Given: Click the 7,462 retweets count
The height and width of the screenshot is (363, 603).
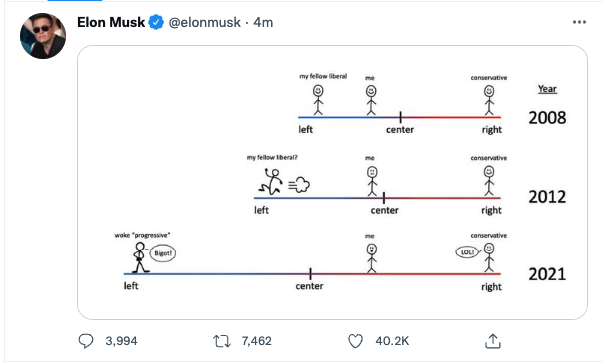Looking at the screenshot, I should (257, 341).
